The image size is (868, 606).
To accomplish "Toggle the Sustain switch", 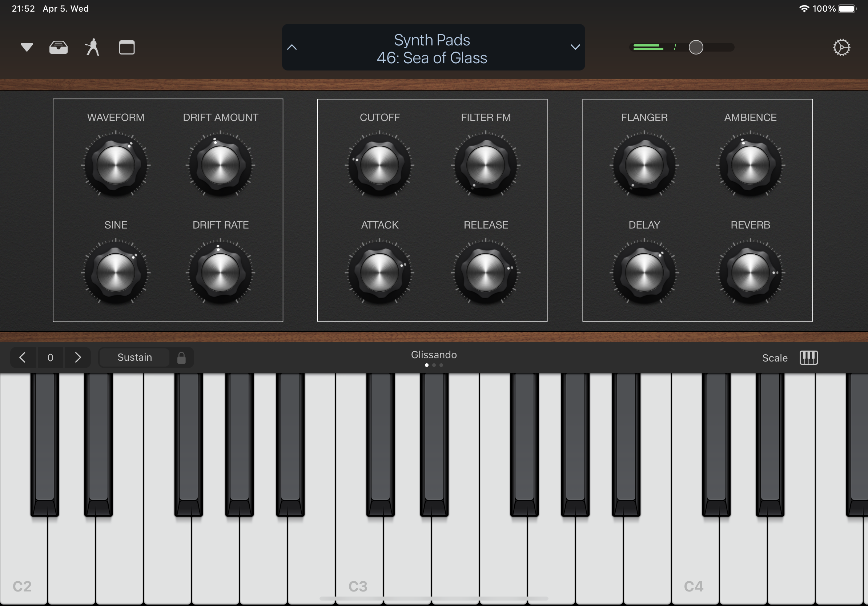I will point(135,357).
